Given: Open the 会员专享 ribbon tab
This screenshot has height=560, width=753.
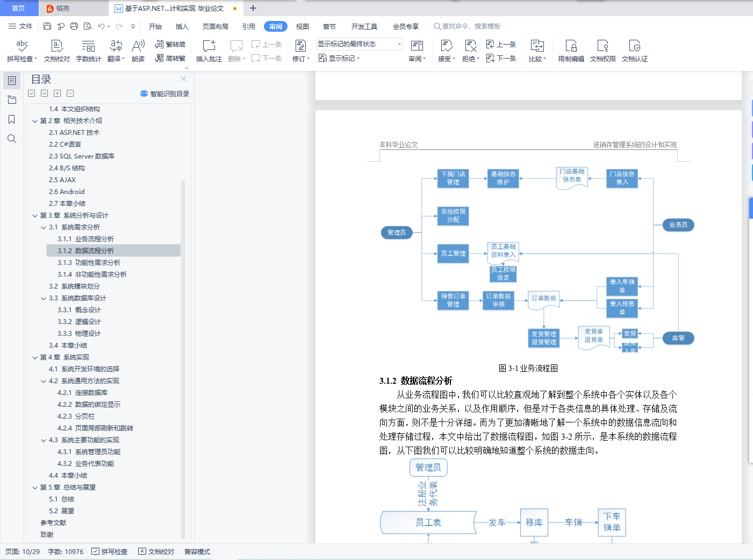Looking at the screenshot, I should [406, 26].
